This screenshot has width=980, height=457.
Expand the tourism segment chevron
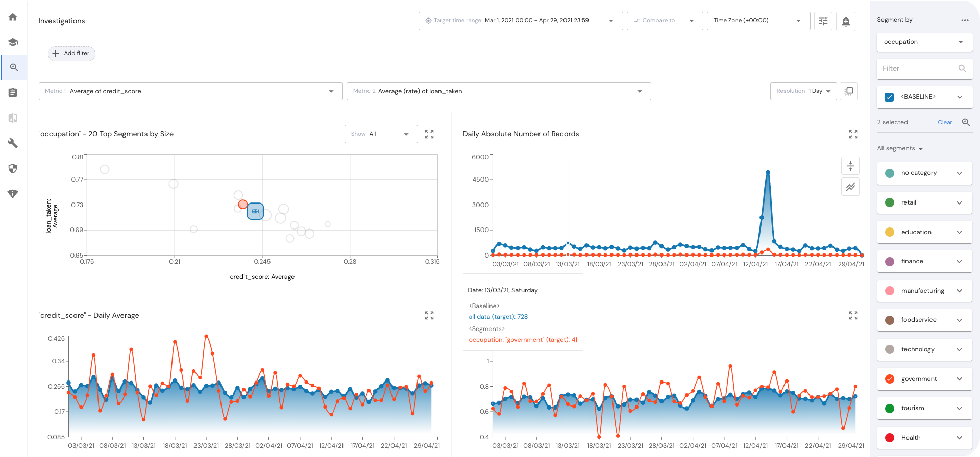click(x=960, y=408)
